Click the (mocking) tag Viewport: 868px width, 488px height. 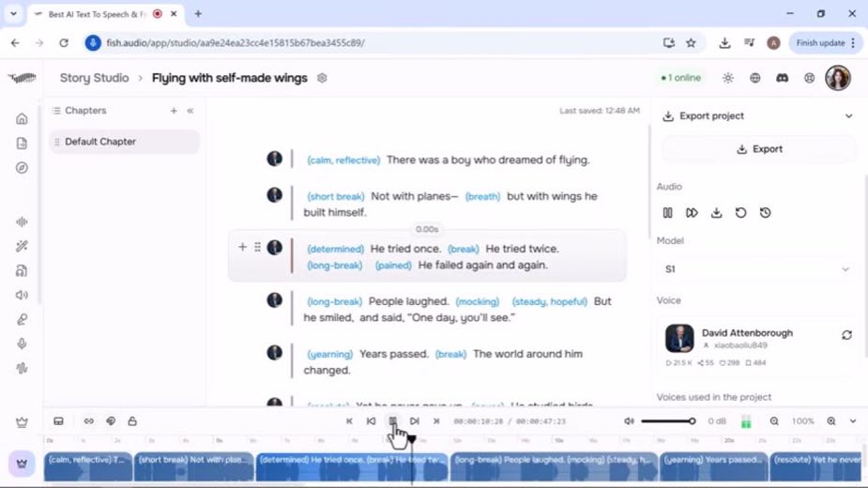click(x=478, y=302)
